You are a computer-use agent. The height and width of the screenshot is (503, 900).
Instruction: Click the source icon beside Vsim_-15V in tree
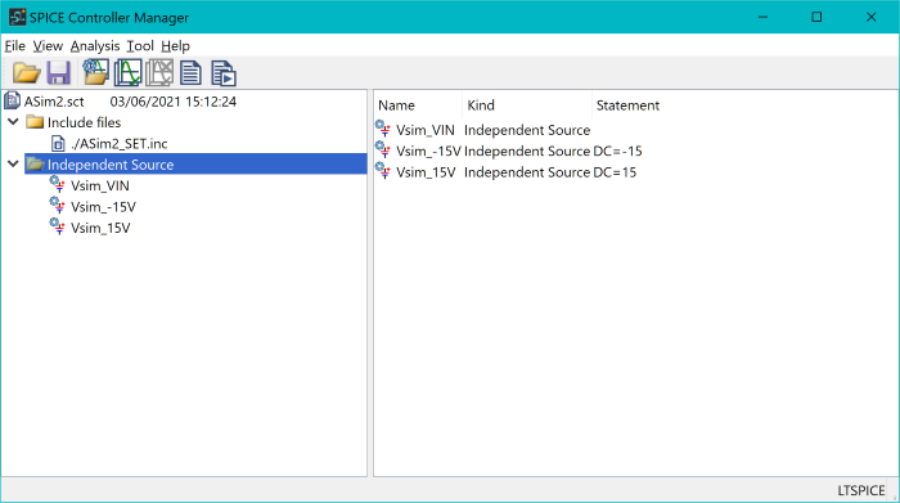[57, 206]
